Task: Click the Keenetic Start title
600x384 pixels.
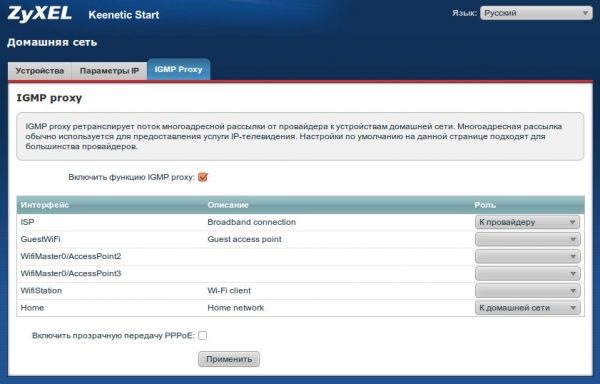Action: coord(124,15)
